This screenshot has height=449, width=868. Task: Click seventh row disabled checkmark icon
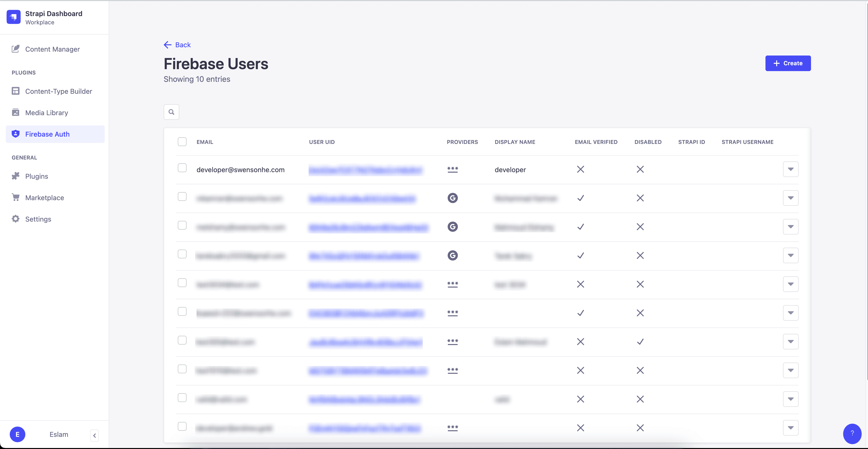[640, 342]
